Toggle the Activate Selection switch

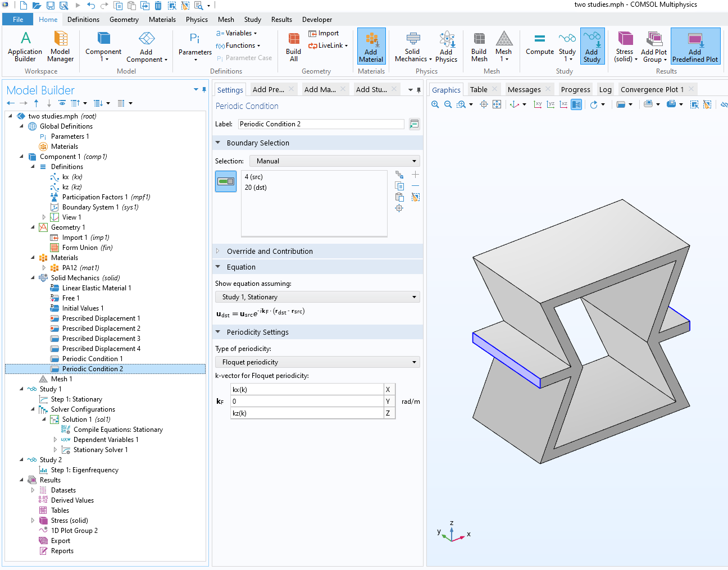(x=226, y=181)
